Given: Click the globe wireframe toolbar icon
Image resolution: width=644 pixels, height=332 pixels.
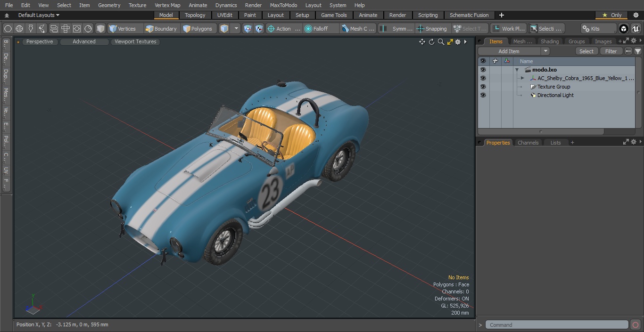Looking at the screenshot, I should 19,29.
